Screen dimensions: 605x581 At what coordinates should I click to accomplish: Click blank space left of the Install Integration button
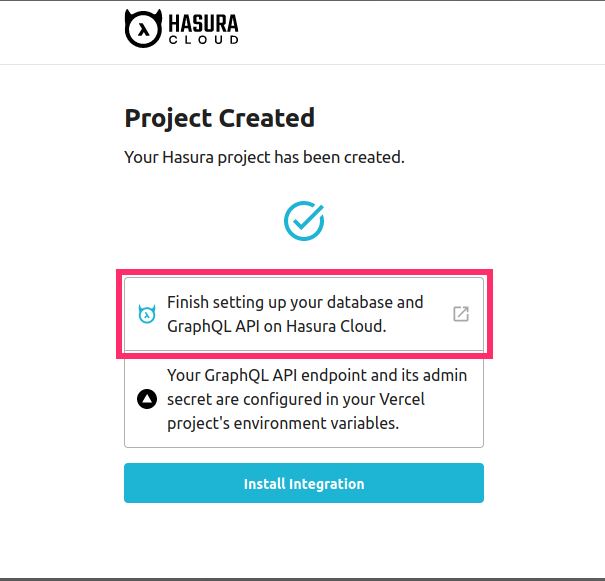click(x=60, y=483)
